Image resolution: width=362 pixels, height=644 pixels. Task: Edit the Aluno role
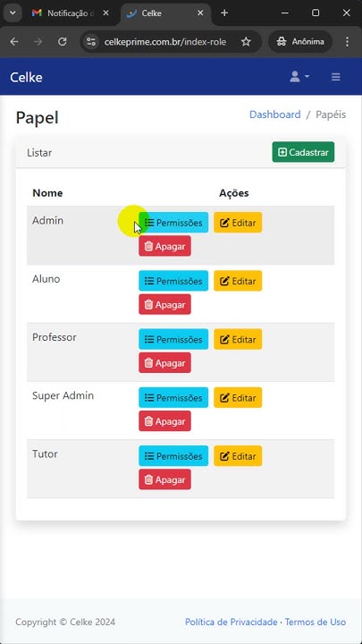tap(238, 281)
